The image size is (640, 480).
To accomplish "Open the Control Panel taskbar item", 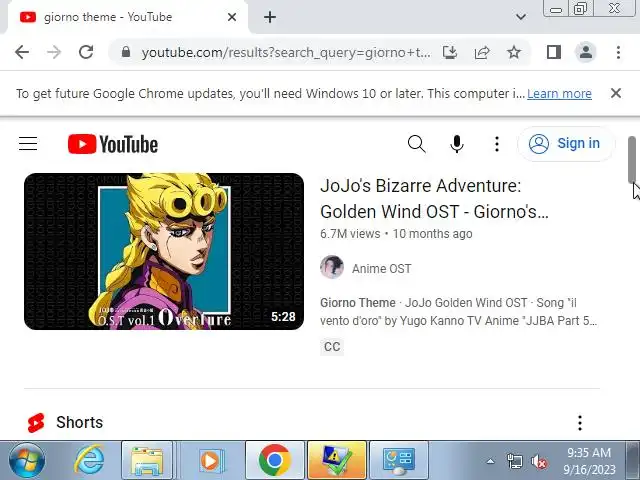I will [x=399, y=460].
